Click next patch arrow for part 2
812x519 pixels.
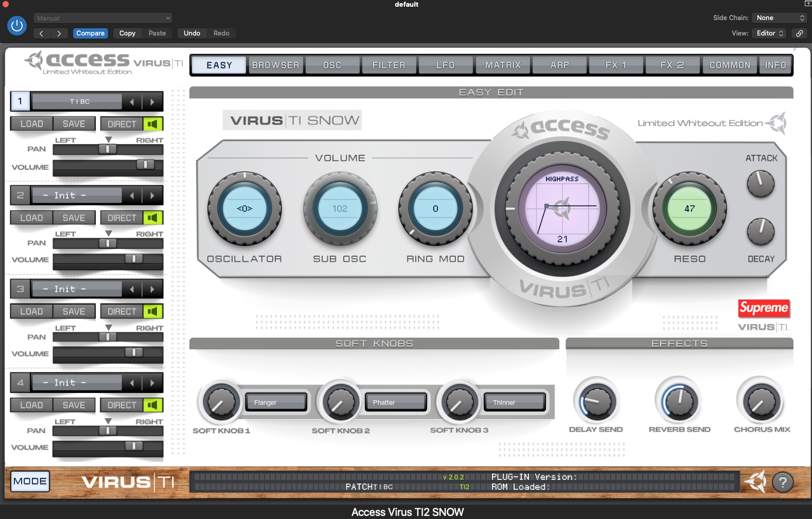(x=152, y=195)
